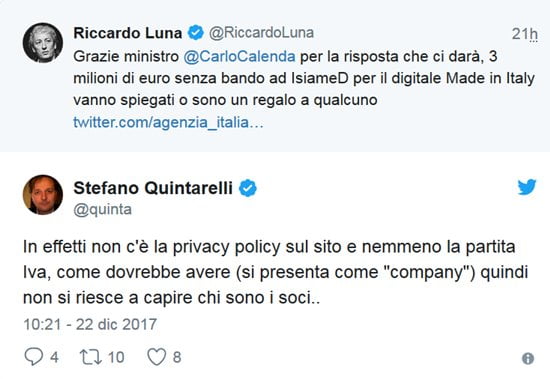Screen dimensions: 550x379
Task: Click the retweet arrows icon
Action: coord(91,357)
